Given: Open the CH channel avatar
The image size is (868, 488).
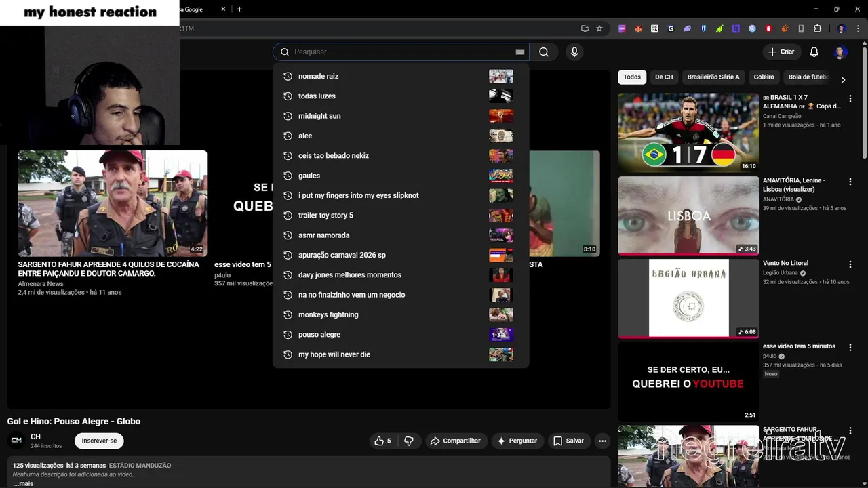Looking at the screenshot, I should (x=16, y=441).
